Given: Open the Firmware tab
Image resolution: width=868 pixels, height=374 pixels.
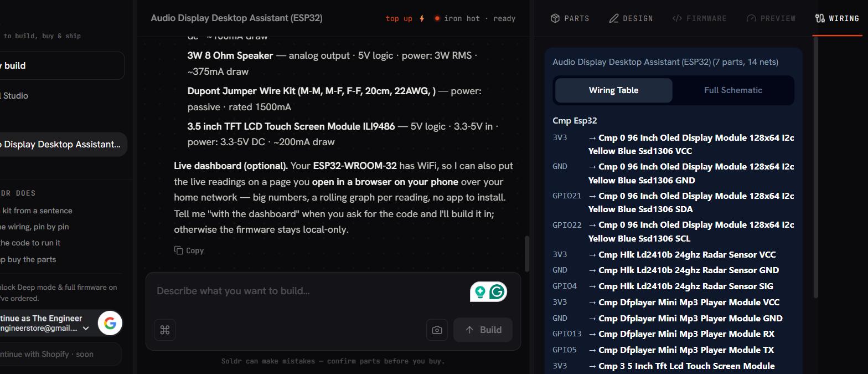Looking at the screenshot, I should click(x=699, y=18).
